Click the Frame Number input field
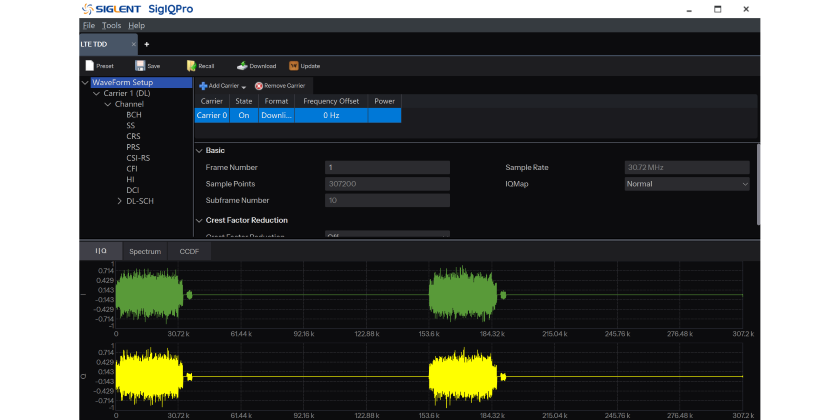This screenshot has height=420, width=840. (386, 168)
